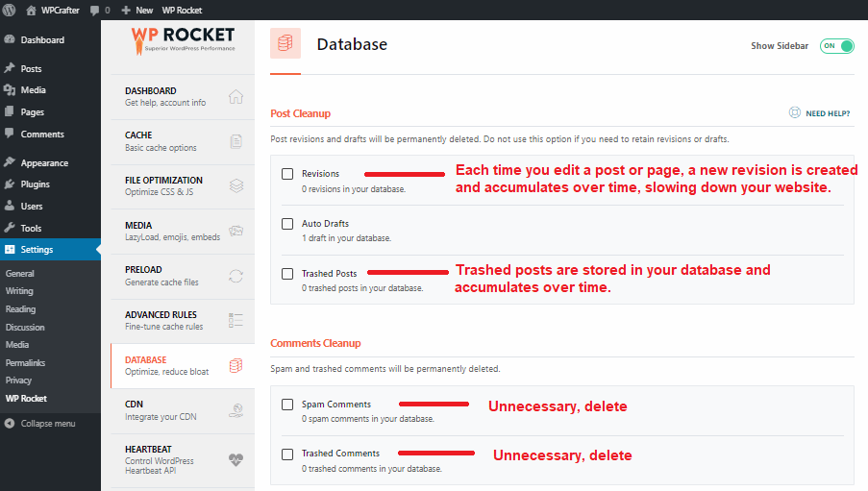The width and height of the screenshot is (868, 491).
Task: Click the Pages icon in WordPress menu
Action: 10,111
